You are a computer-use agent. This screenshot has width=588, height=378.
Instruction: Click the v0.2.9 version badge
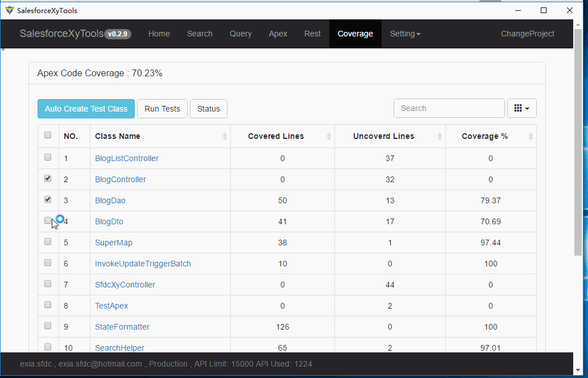(118, 34)
